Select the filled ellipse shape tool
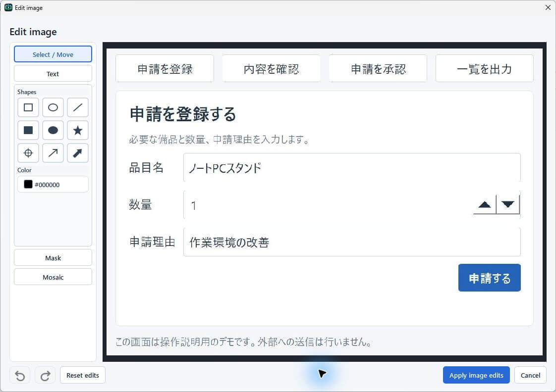 [x=53, y=130]
